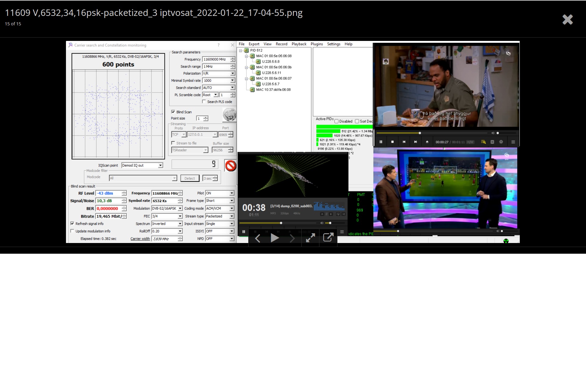Open the Settings menu
The image size is (586, 392).
point(333,44)
